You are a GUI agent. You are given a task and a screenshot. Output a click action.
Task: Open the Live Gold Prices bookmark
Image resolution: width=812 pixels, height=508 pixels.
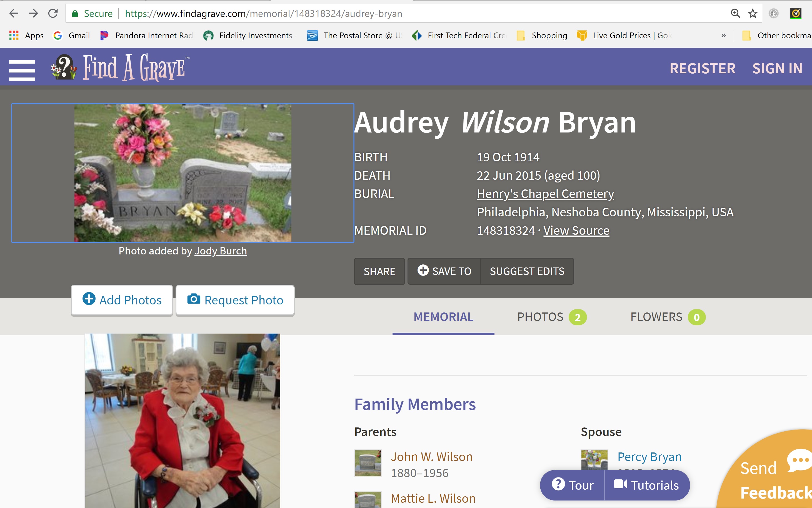pos(624,35)
